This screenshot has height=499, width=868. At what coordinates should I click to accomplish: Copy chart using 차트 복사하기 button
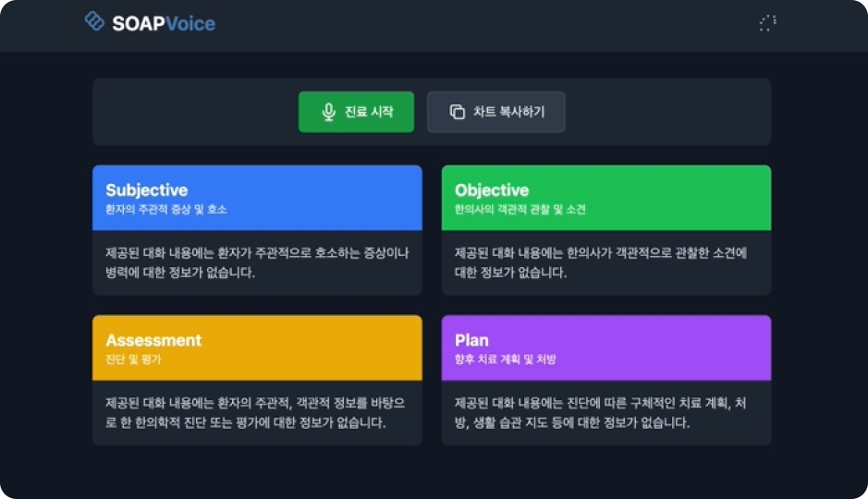[x=496, y=112]
